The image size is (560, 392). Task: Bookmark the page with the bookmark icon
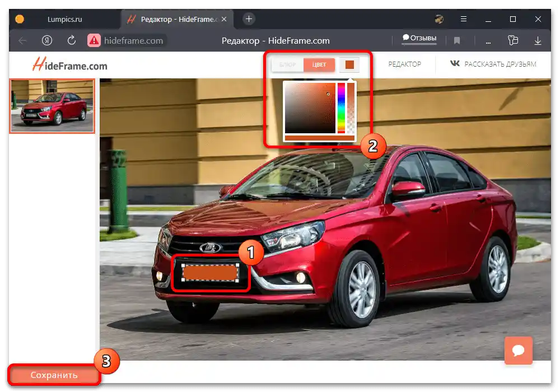[457, 41]
